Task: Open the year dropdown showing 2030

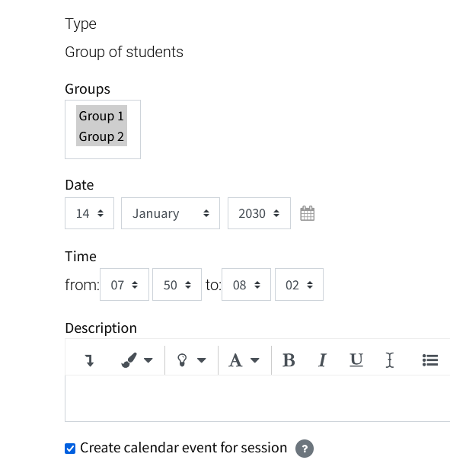Action: point(259,213)
